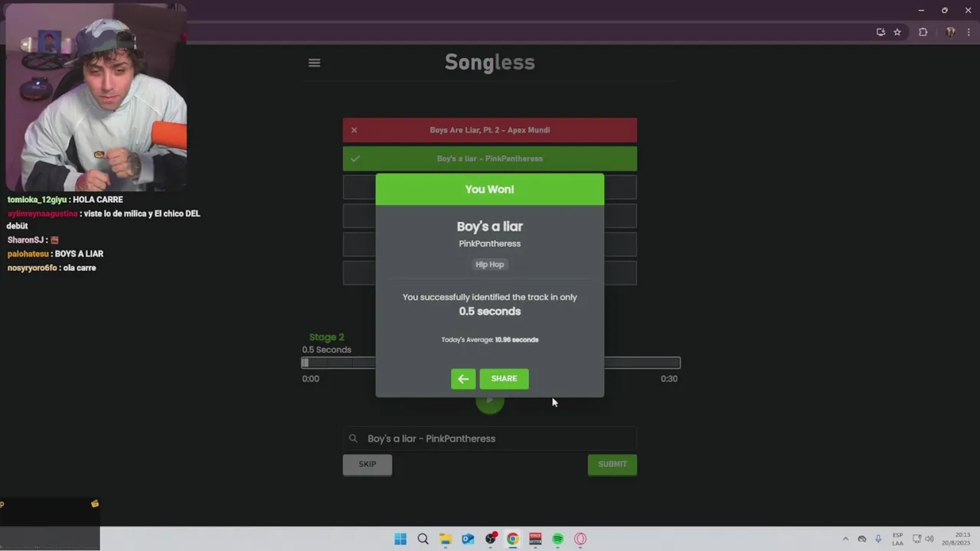Click the green checkmark on the correct guess row
The height and width of the screenshot is (551, 980).
point(354,158)
